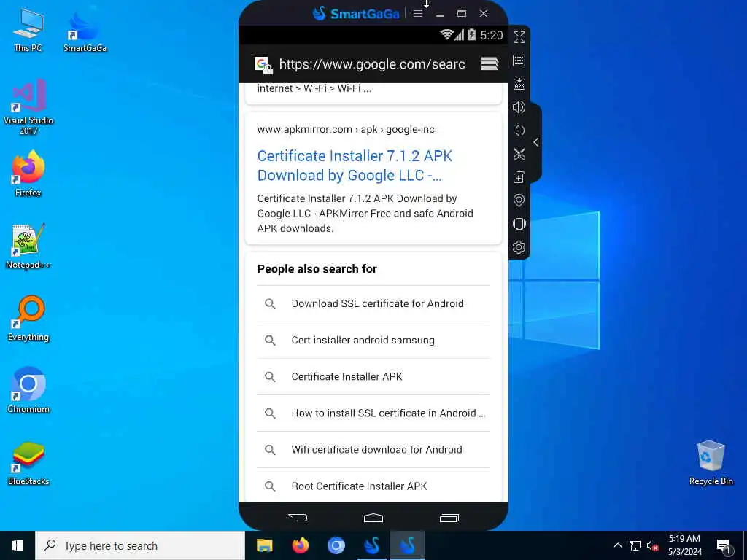Screen dimensions: 747x560
Task: Take a screenshot with the scissors icon
Action: click(519, 154)
